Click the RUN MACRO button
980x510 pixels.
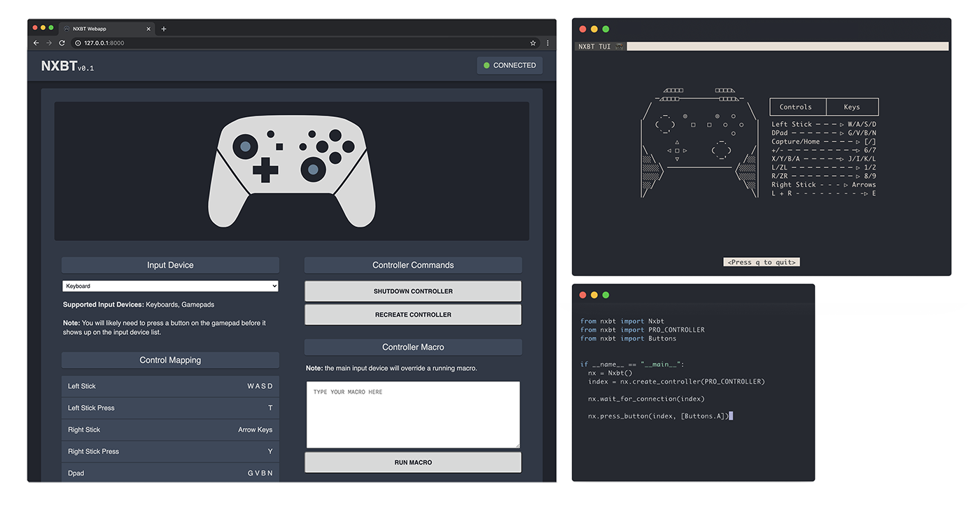tap(412, 462)
